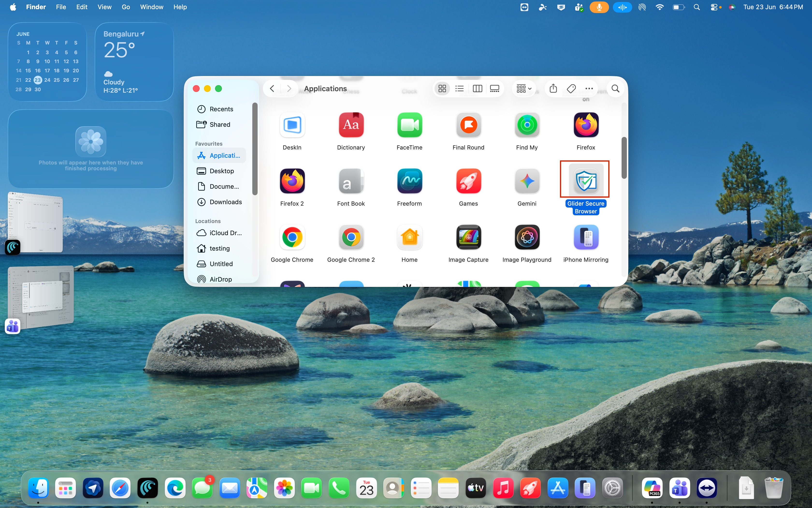Switch Finder to list view
This screenshot has width=812, height=508.
pos(459,89)
